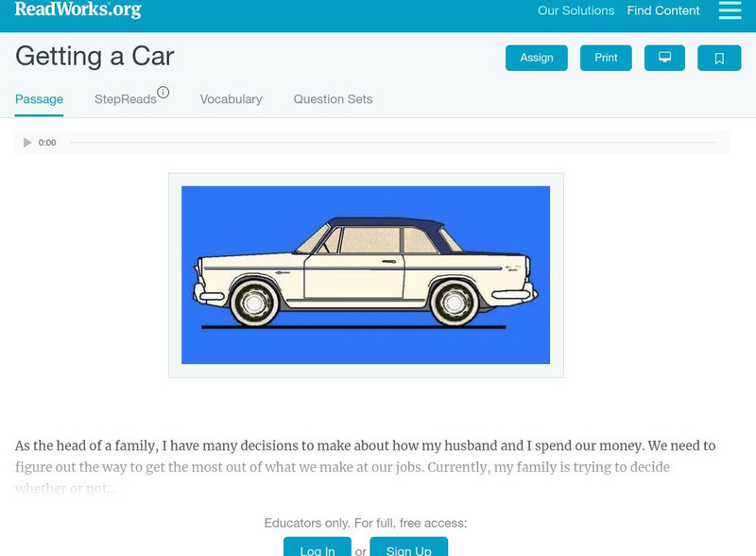Select the Passage tab
The image size is (756, 556).
point(39,99)
